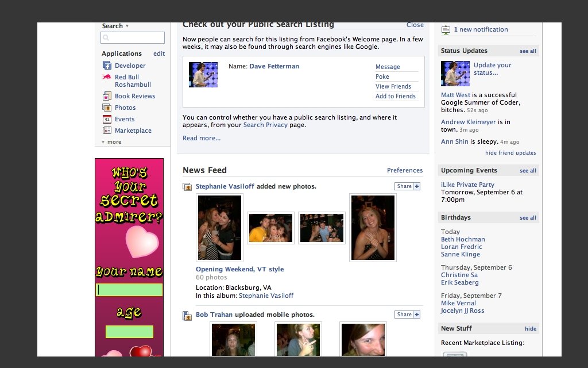Click the magnifier icon in the search box
This screenshot has width=588, height=368.
(106, 37)
